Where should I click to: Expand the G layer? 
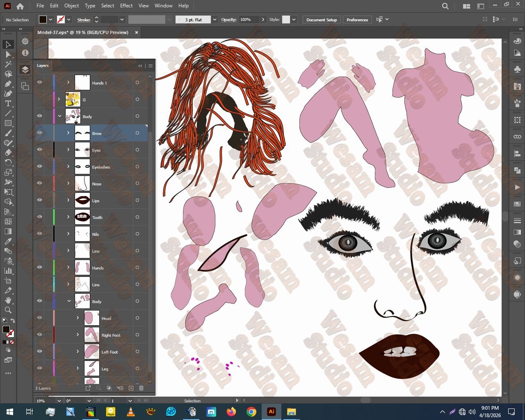(59, 99)
